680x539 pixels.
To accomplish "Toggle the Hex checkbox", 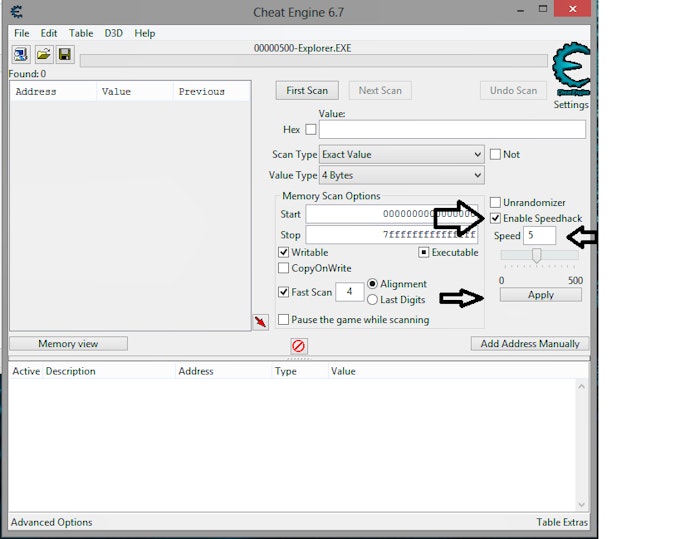I will click(x=311, y=129).
